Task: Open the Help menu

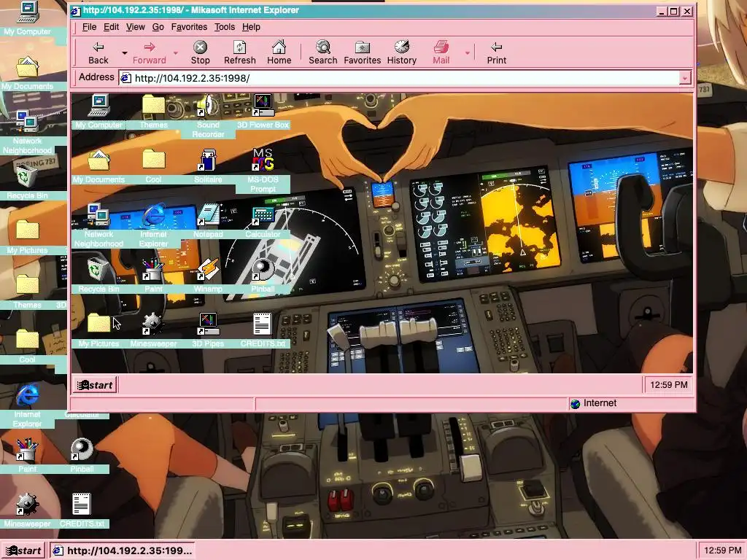Action: click(x=251, y=27)
